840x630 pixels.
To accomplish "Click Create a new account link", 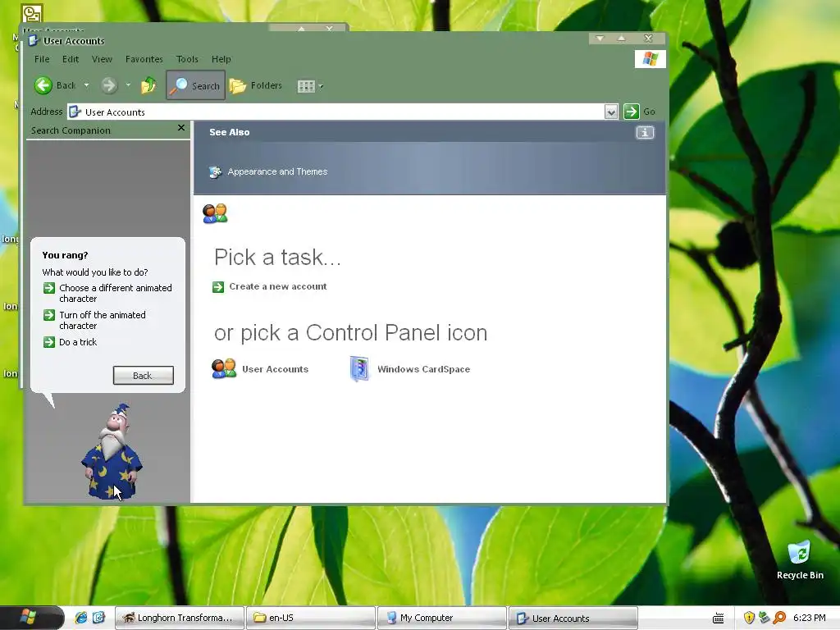I will [x=277, y=286].
